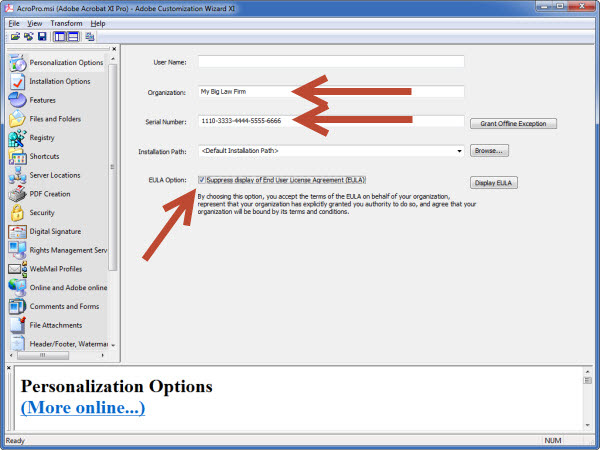The image size is (600, 450).
Task: Follow the More online... link
Action: pyautogui.click(x=83, y=408)
